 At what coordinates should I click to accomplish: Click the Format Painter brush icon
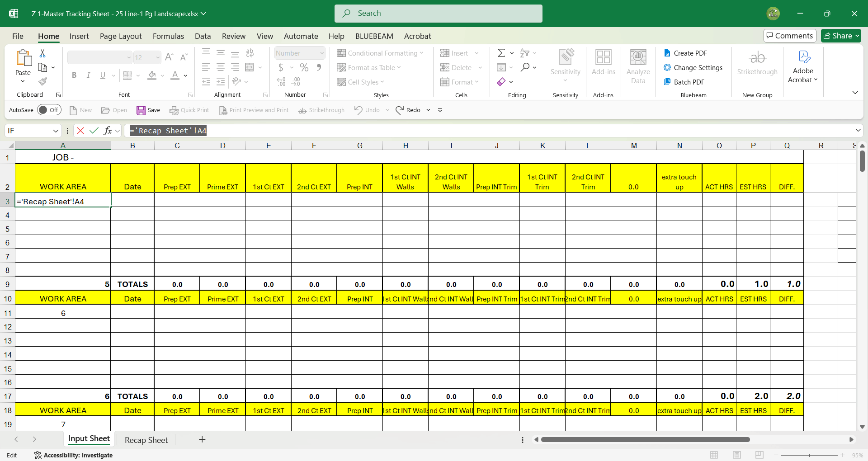pyautogui.click(x=42, y=81)
